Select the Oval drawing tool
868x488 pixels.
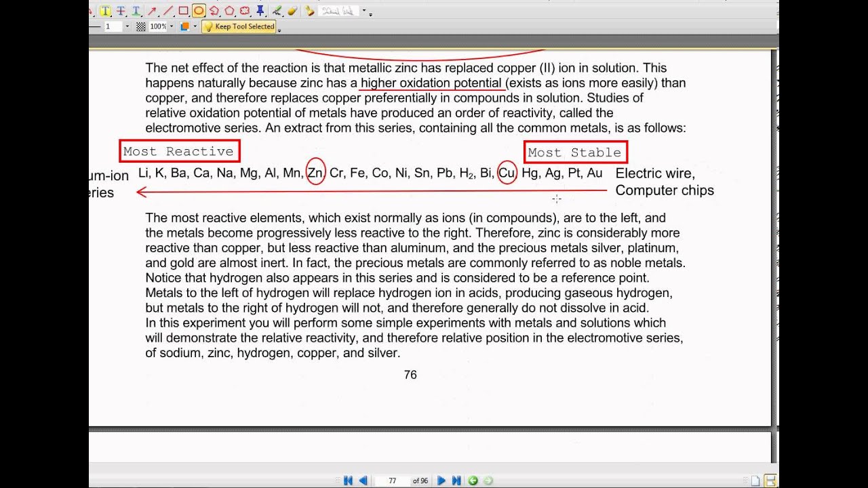point(199,11)
